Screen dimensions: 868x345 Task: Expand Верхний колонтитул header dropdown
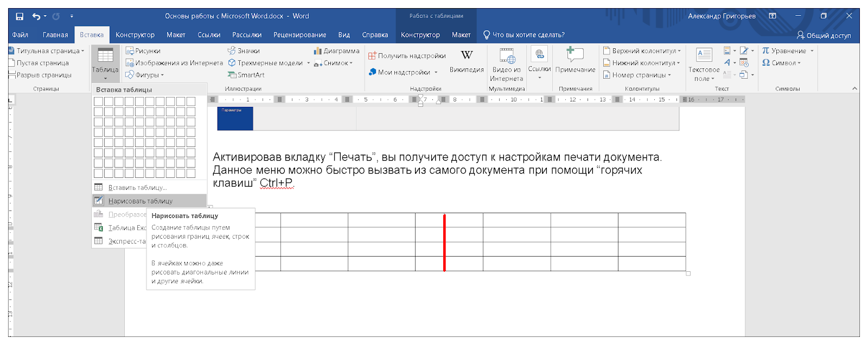click(679, 51)
